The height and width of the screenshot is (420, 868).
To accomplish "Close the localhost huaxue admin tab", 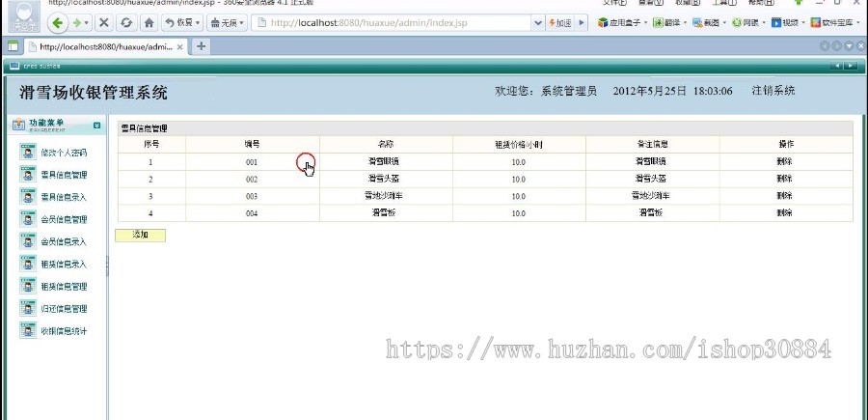I will tap(179, 47).
